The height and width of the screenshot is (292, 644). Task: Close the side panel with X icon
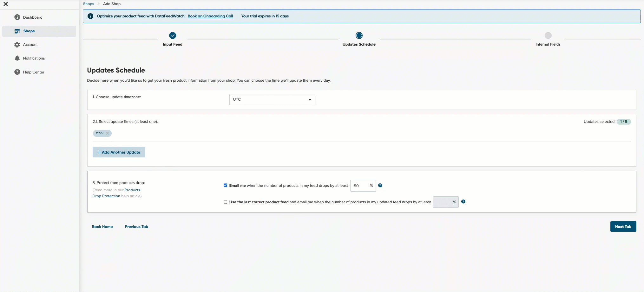pyautogui.click(x=6, y=4)
